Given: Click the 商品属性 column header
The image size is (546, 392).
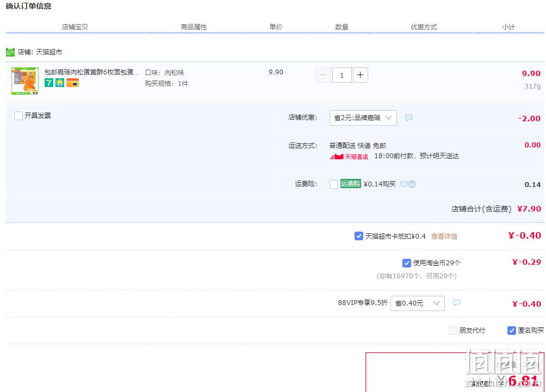Looking at the screenshot, I should tap(194, 27).
